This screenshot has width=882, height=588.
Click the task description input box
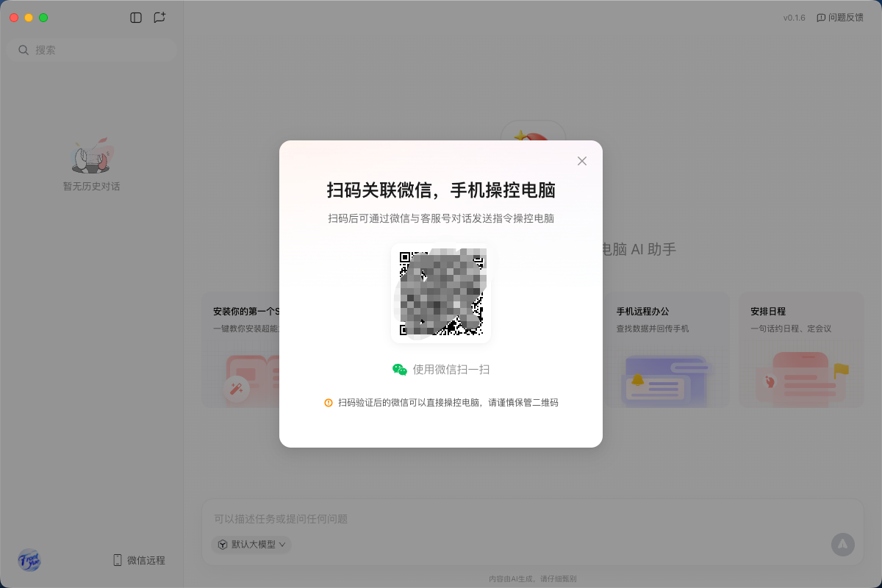click(x=532, y=519)
